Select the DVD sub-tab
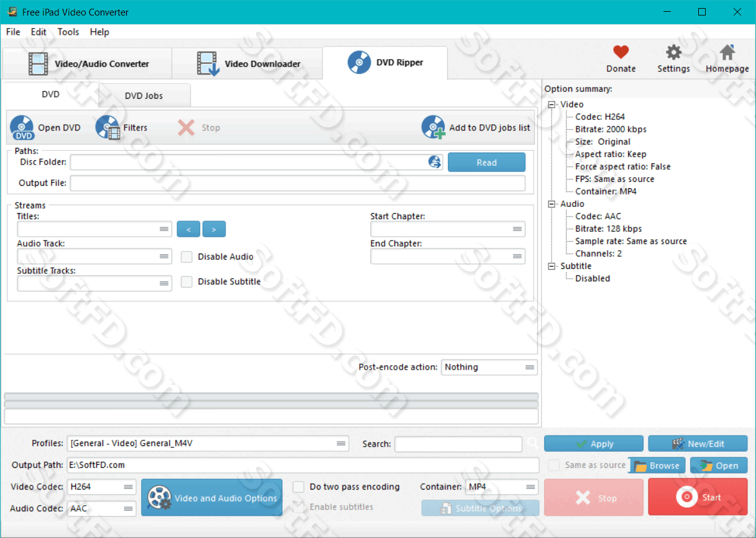The width and height of the screenshot is (756, 538). pyautogui.click(x=51, y=94)
